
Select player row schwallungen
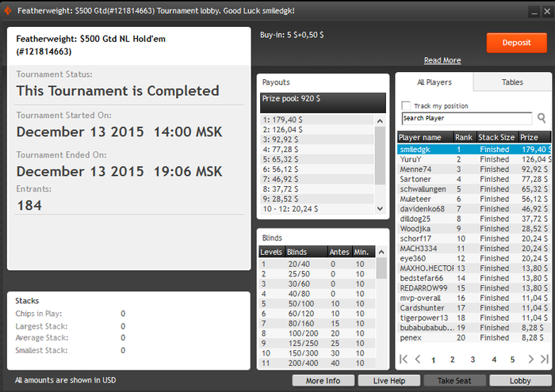(x=474, y=188)
